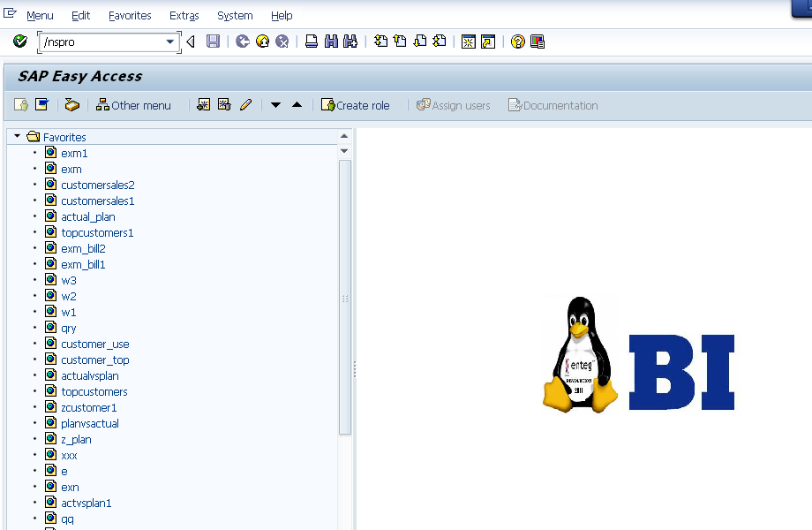The width and height of the screenshot is (812, 530).
Task: Click the Change Favorites pencil icon
Action: [x=246, y=105]
